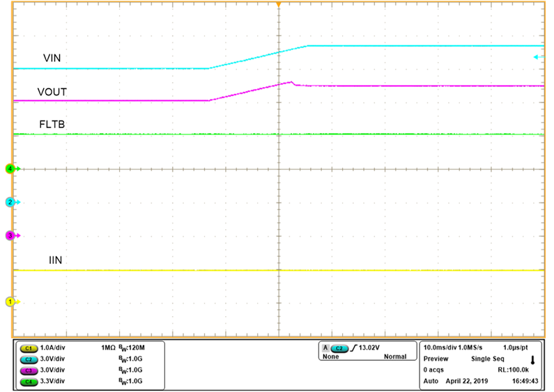Image resolution: width=554 pixels, height=392 pixels.
Task: Click the RL:100.0k record length readout
Action: [514, 370]
